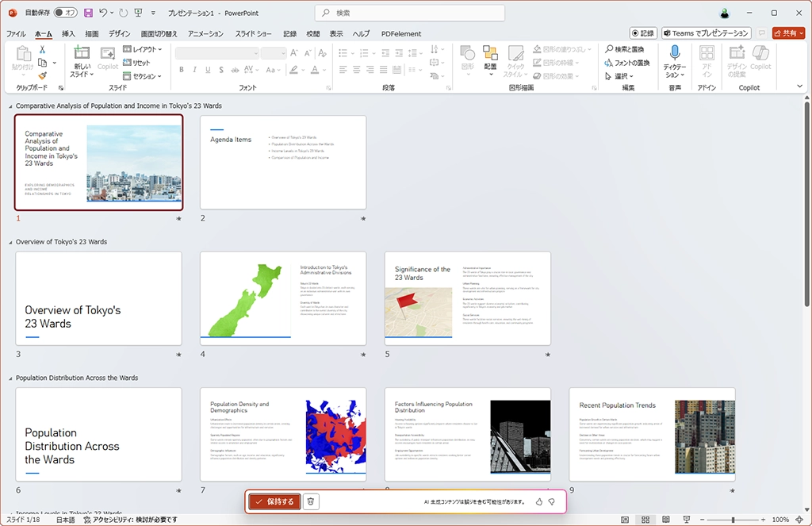812x526 pixels.
Task: Click in the search box
Action: tap(410, 13)
